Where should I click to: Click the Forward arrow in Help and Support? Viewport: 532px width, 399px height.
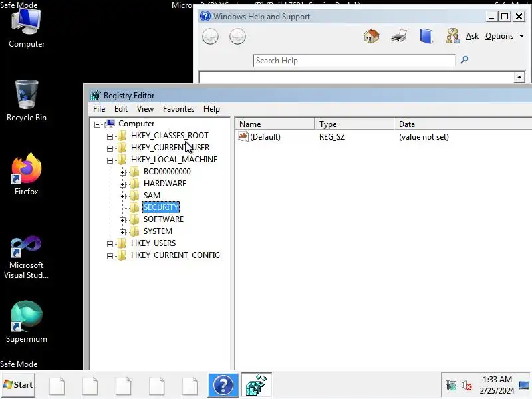coord(237,37)
